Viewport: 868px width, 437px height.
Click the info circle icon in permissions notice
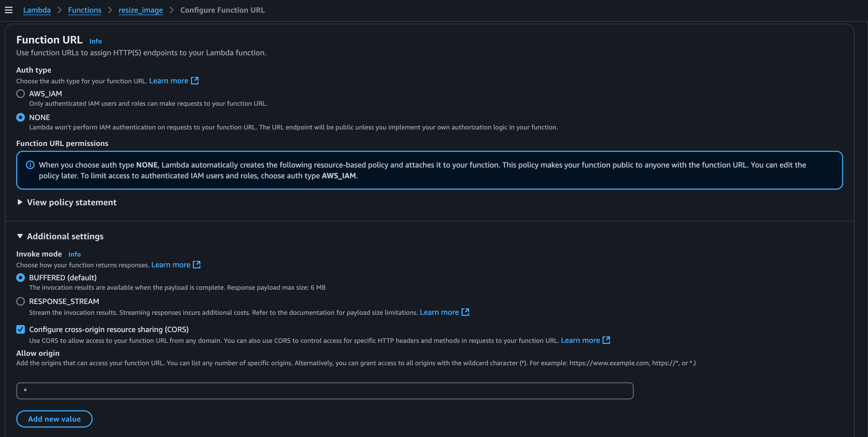[x=30, y=165]
